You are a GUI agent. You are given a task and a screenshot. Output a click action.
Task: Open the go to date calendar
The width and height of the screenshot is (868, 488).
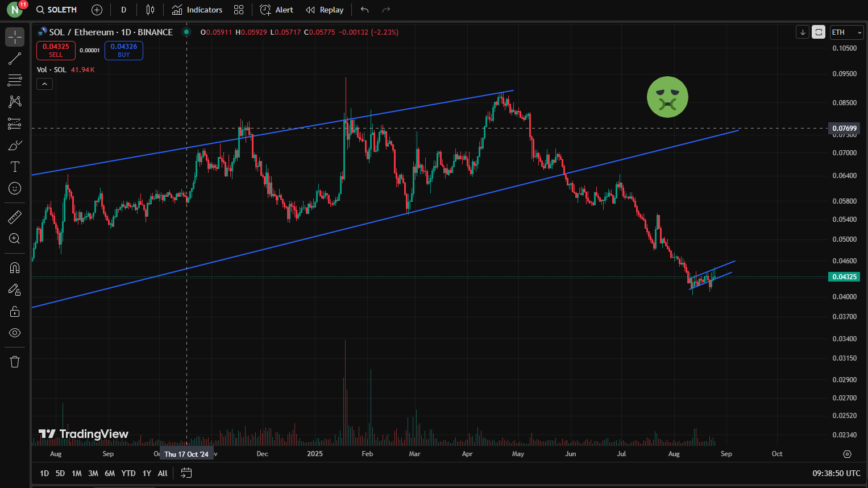coord(186,473)
